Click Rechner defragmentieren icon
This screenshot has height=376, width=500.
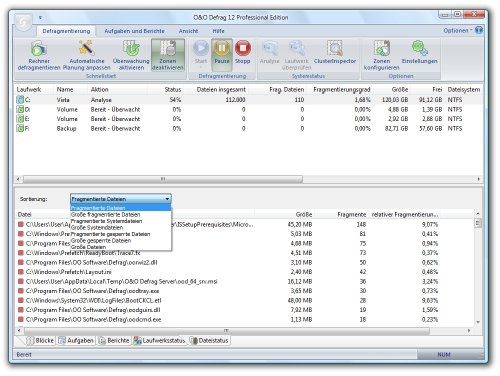click(x=39, y=49)
